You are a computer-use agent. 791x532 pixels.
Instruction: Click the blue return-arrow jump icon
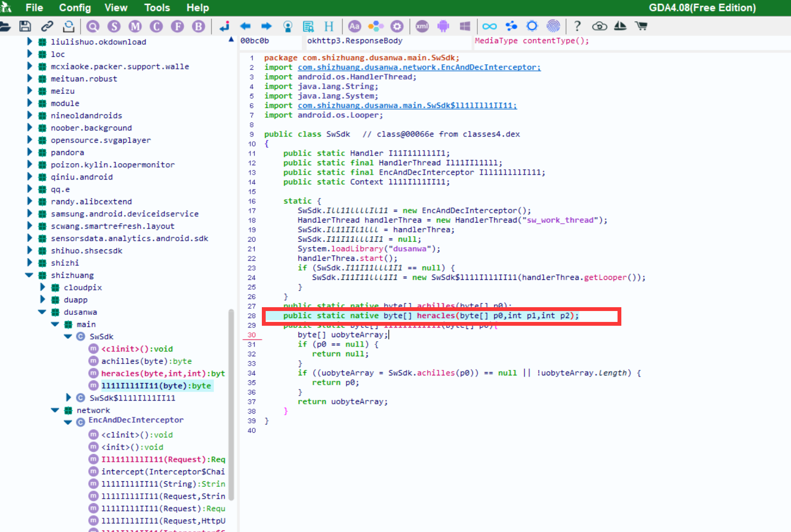[x=225, y=26]
